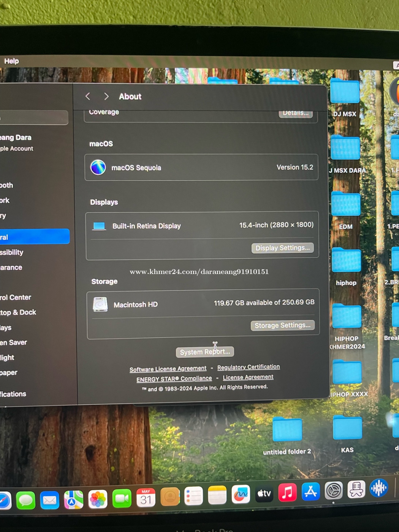Go forward using the right chevron

pos(106,96)
